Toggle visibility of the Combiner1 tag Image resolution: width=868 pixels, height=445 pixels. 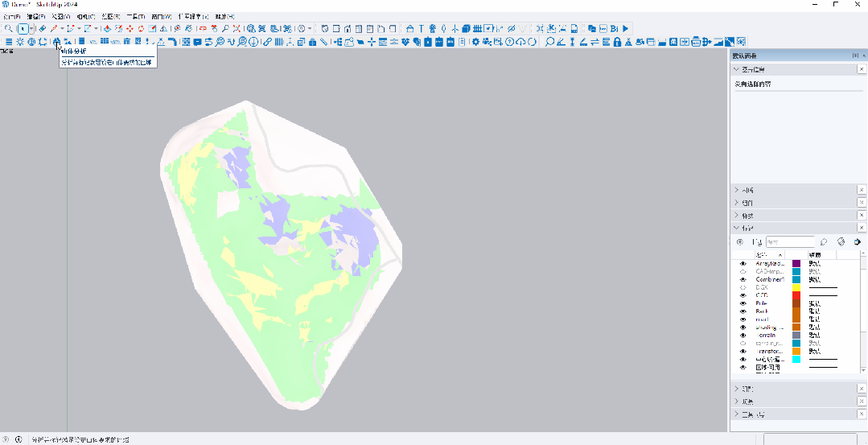click(743, 279)
